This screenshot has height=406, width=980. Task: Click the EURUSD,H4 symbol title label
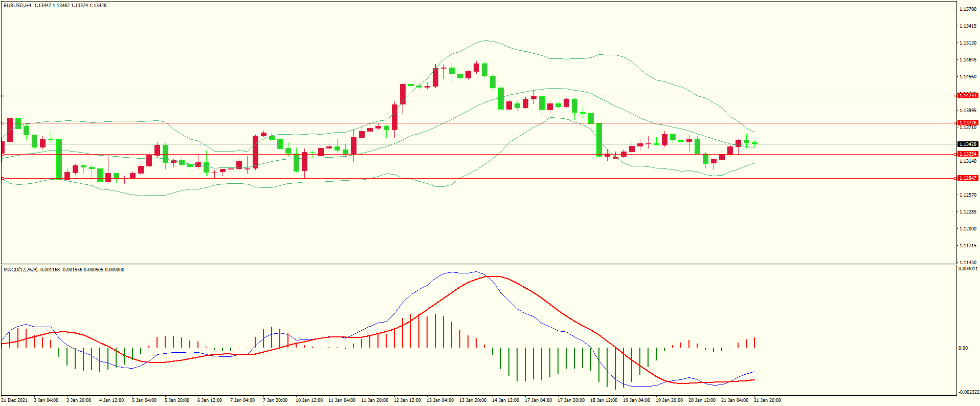(17, 6)
